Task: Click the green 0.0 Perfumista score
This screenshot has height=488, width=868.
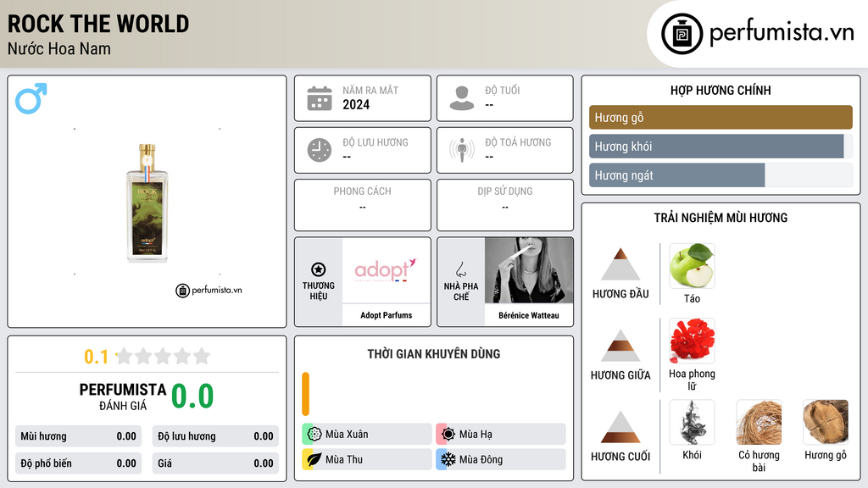Action: pyautogui.click(x=192, y=396)
